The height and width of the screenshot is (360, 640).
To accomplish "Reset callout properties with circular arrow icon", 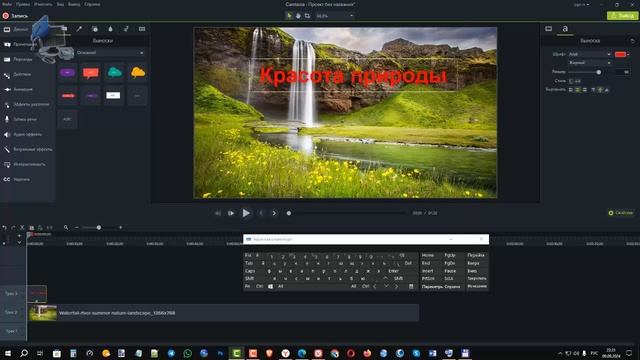I will tap(632, 41).
